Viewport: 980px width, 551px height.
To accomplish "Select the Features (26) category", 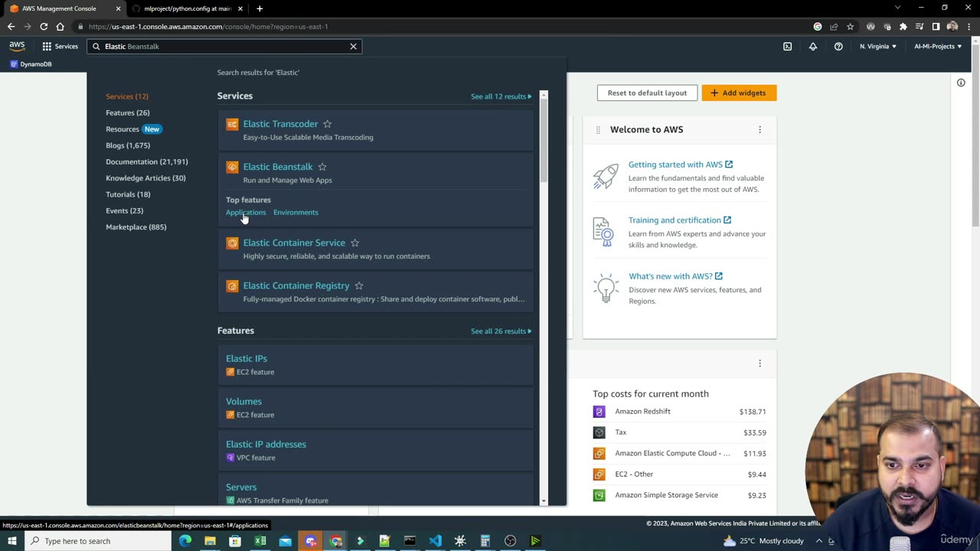I will click(128, 113).
